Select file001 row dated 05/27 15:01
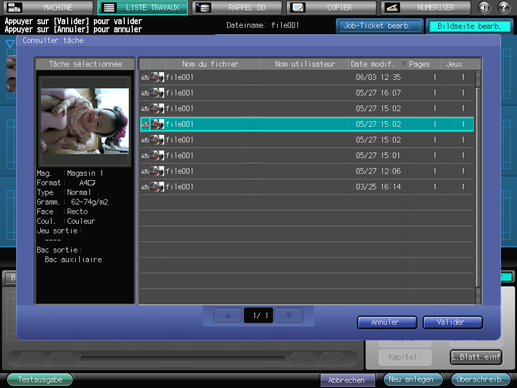This screenshot has width=517, height=388. tap(307, 156)
